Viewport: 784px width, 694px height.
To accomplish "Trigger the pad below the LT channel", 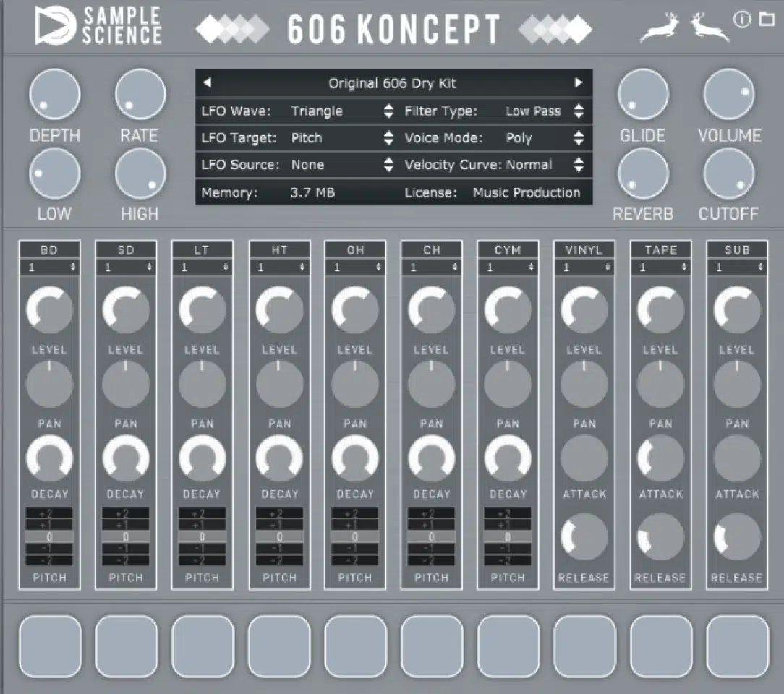I will point(203,646).
